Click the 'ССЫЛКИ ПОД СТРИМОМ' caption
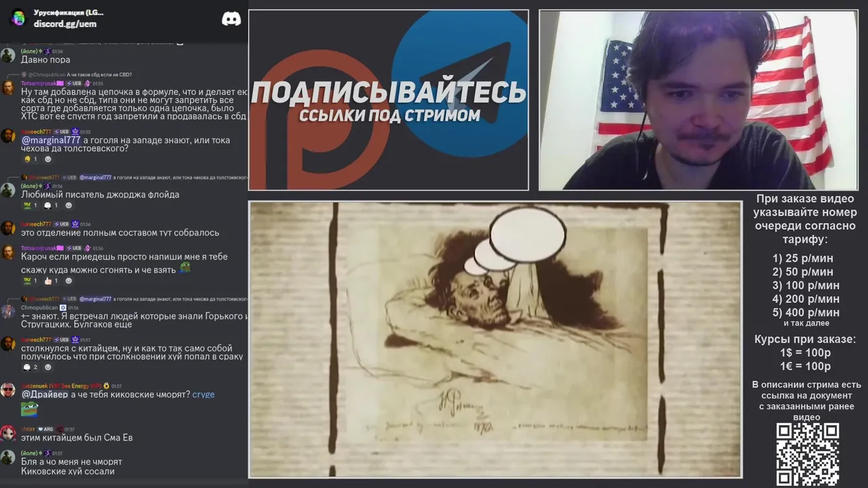 (390, 116)
